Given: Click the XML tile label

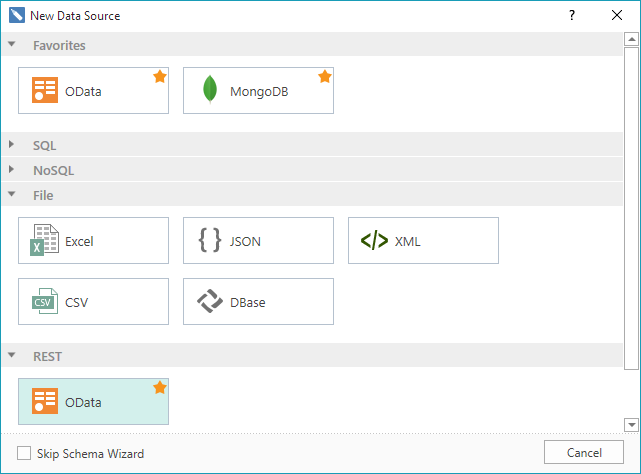Looking at the screenshot, I should 408,241.
